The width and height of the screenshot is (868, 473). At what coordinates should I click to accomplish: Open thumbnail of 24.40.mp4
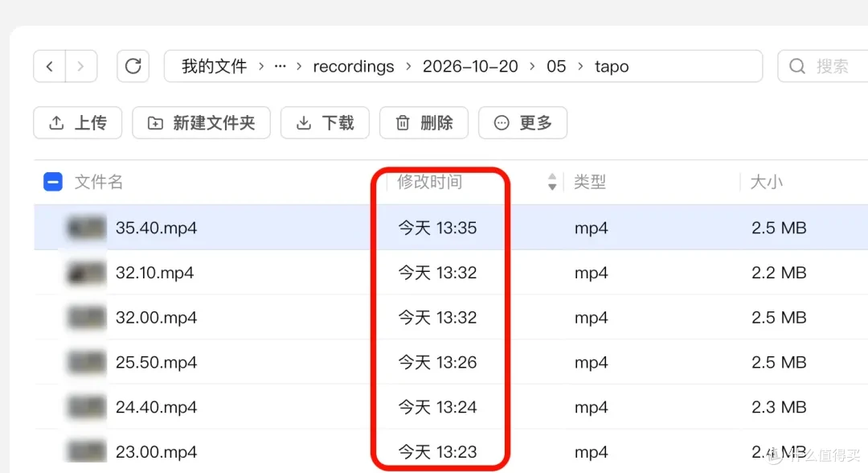pyautogui.click(x=86, y=407)
